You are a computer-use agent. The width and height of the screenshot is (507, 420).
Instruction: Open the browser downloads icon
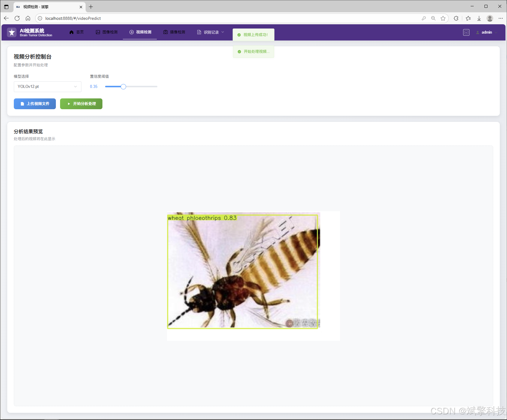tap(479, 18)
